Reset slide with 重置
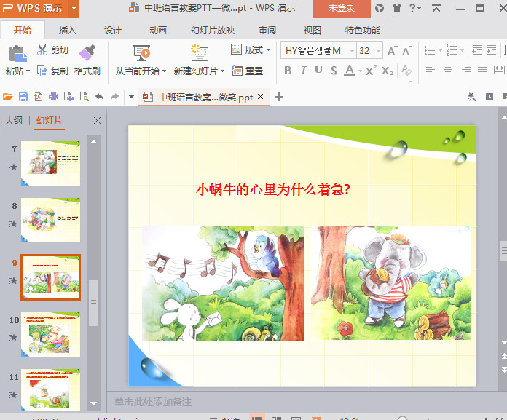 click(248, 71)
